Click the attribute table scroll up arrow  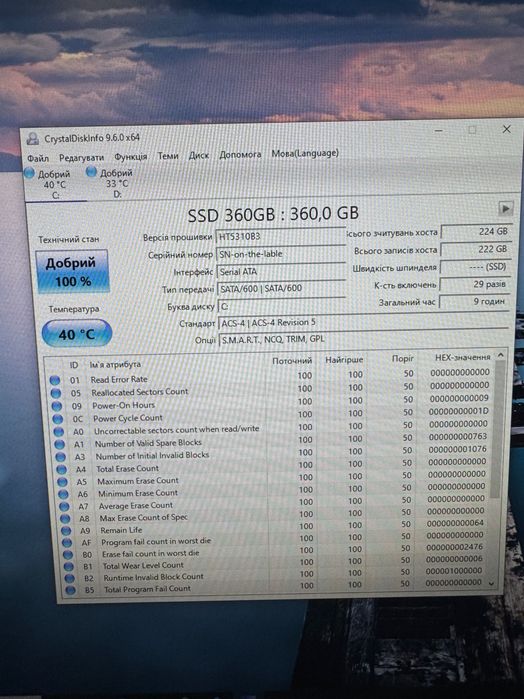[501, 355]
